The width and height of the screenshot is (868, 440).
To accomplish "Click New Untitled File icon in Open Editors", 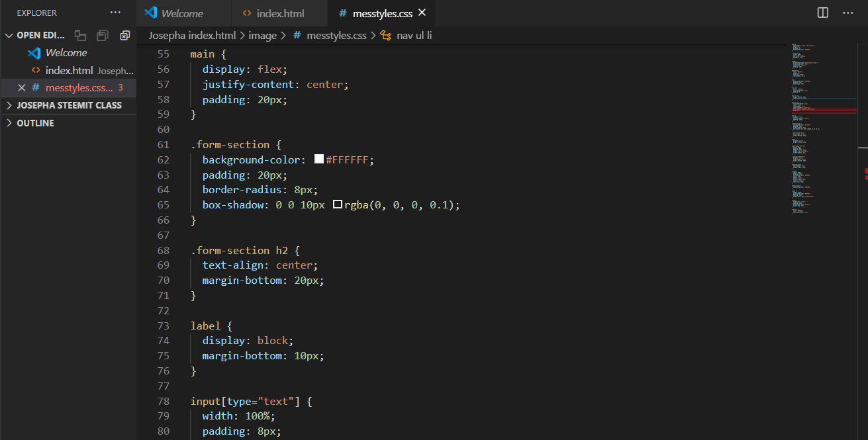I will click(x=80, y=35).
